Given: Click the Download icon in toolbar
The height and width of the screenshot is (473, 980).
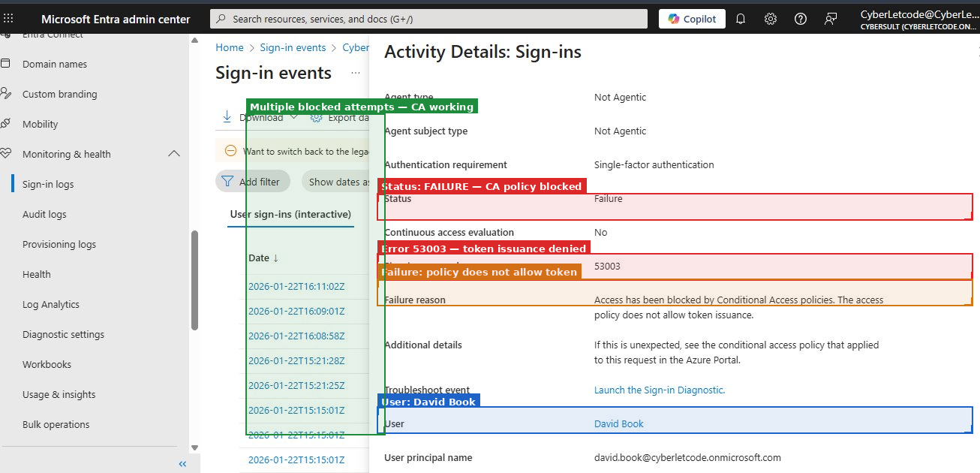Looking at the screenshot, I should pos(227,117).
